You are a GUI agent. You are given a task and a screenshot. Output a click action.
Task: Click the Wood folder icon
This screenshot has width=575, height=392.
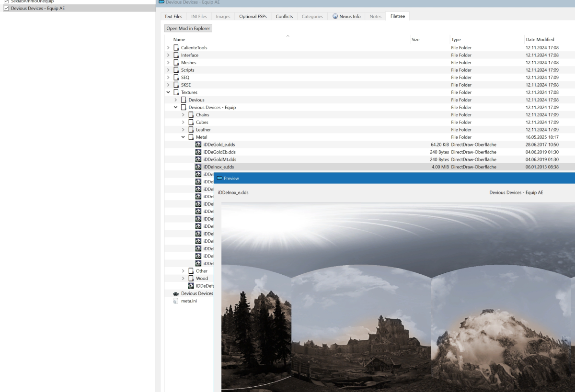(191, 278)
